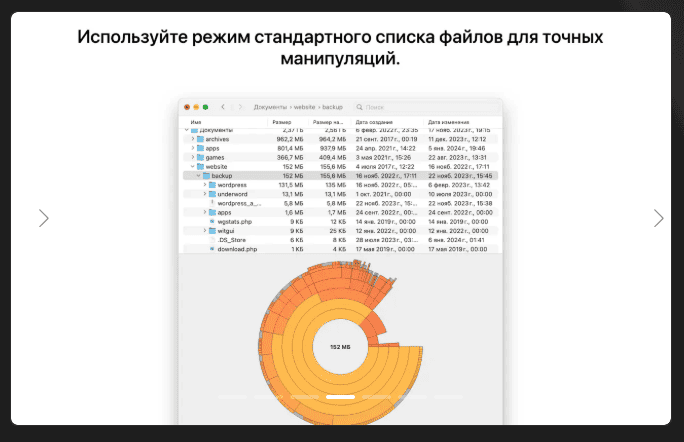Viewport: 684px width, 442px height.
Task: Select the underword folder icon
Action: 212,194
